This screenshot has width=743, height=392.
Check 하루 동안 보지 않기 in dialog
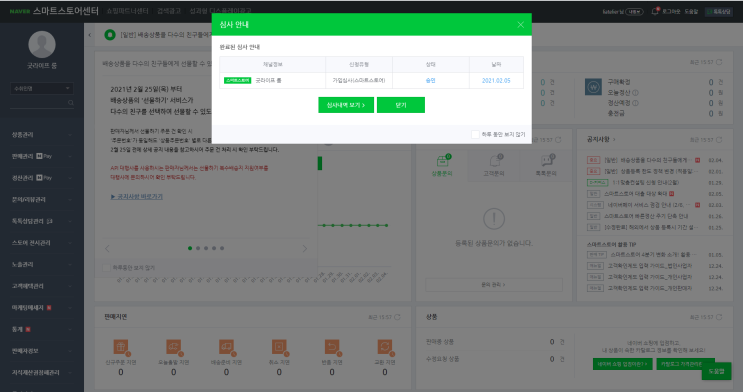tap(475, 135)
